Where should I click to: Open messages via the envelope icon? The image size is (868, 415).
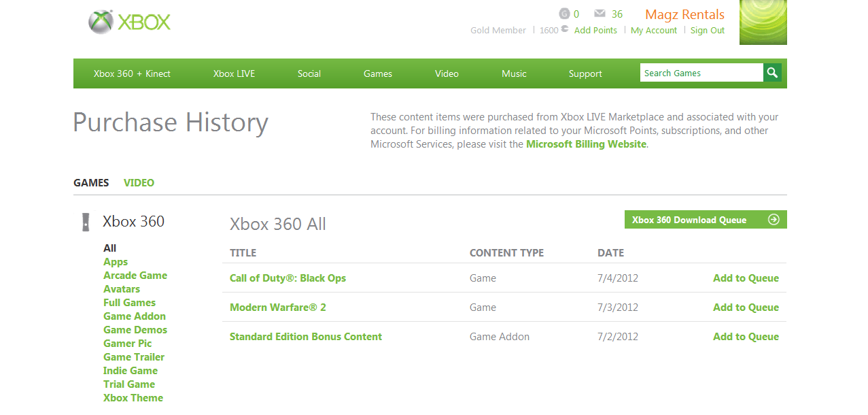tap(600, 14)
